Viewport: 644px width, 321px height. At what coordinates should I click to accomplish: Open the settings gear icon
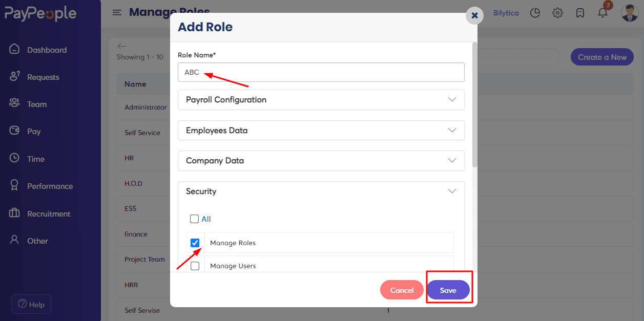(x=558, y=13)
